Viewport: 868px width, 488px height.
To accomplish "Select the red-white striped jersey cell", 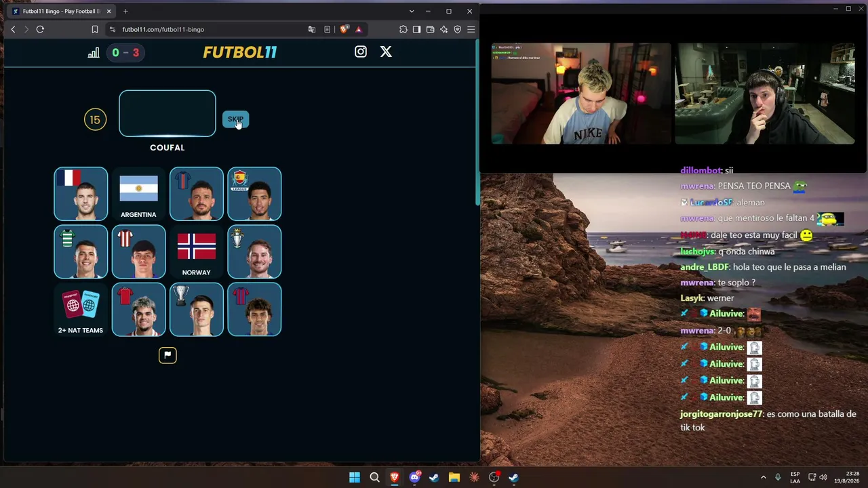I will tap(138, 251).
